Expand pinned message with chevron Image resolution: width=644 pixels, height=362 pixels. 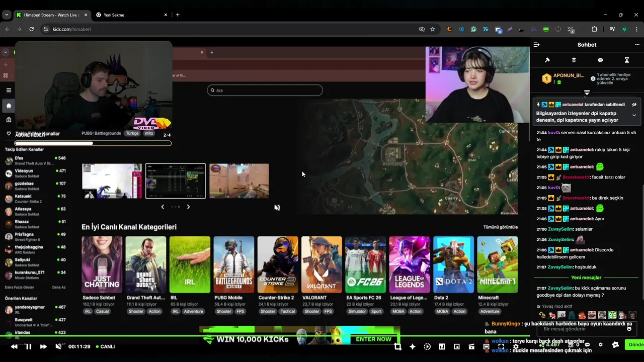pos(634,115)
